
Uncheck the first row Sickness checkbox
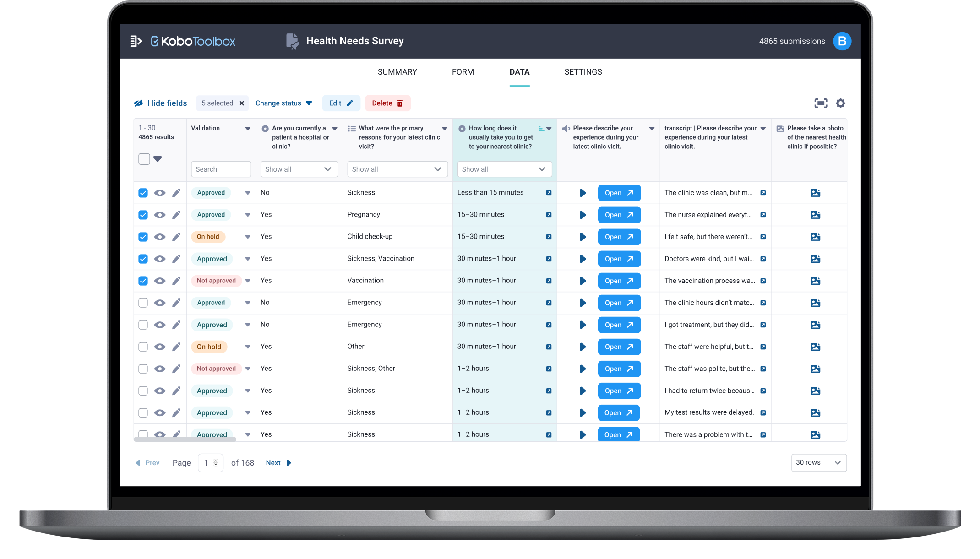143,193
